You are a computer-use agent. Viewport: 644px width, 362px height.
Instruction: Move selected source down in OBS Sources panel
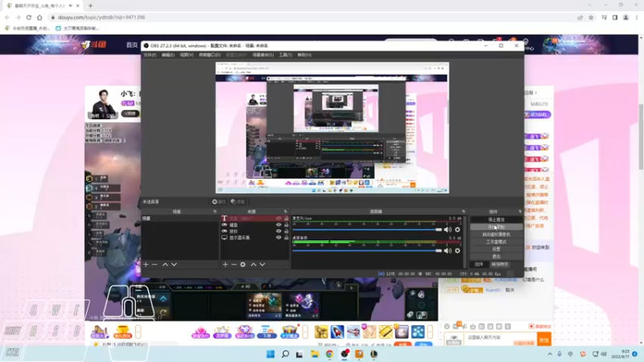[262, 265]
